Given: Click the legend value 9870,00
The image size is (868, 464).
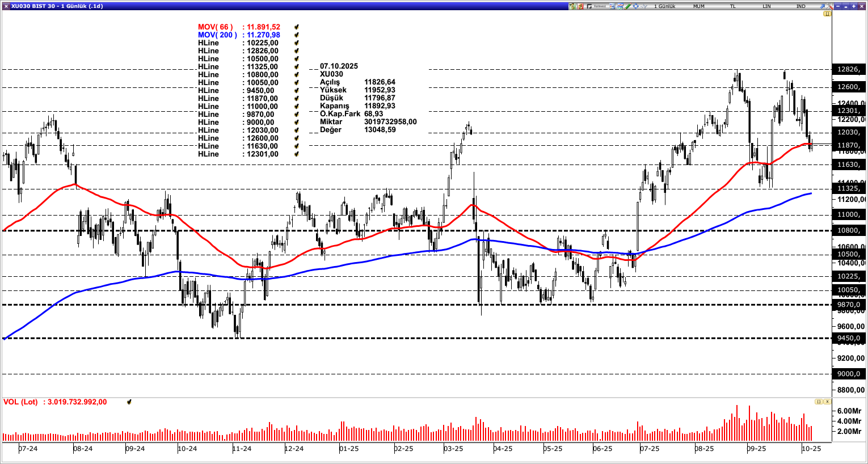Looking at the screenshot, I should pos(260,115).
